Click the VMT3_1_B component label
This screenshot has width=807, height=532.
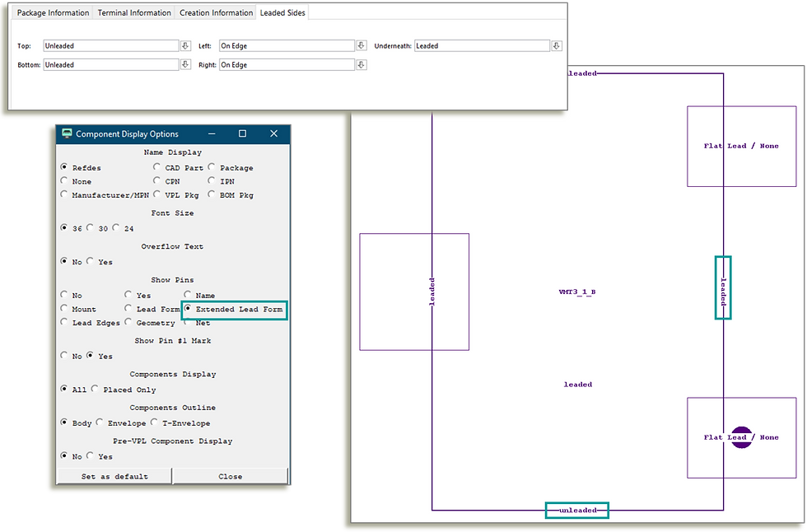[x=577, y=292]
